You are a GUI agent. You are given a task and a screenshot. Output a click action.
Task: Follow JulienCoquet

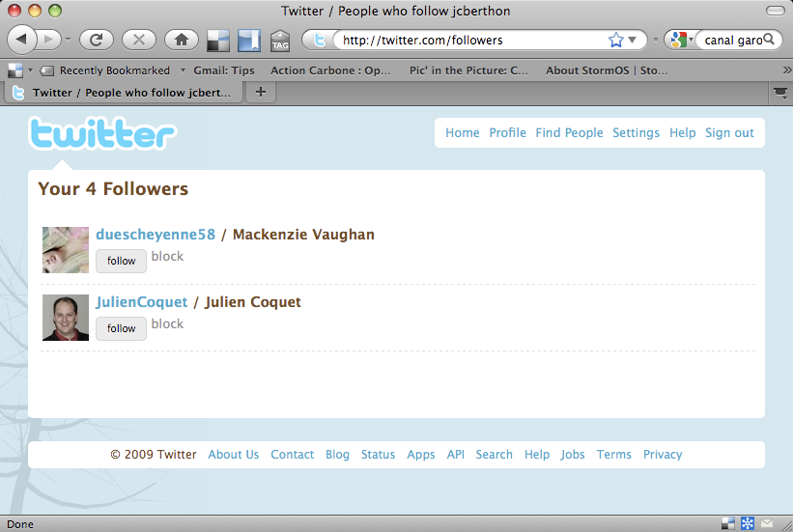[x=121, y=328]
